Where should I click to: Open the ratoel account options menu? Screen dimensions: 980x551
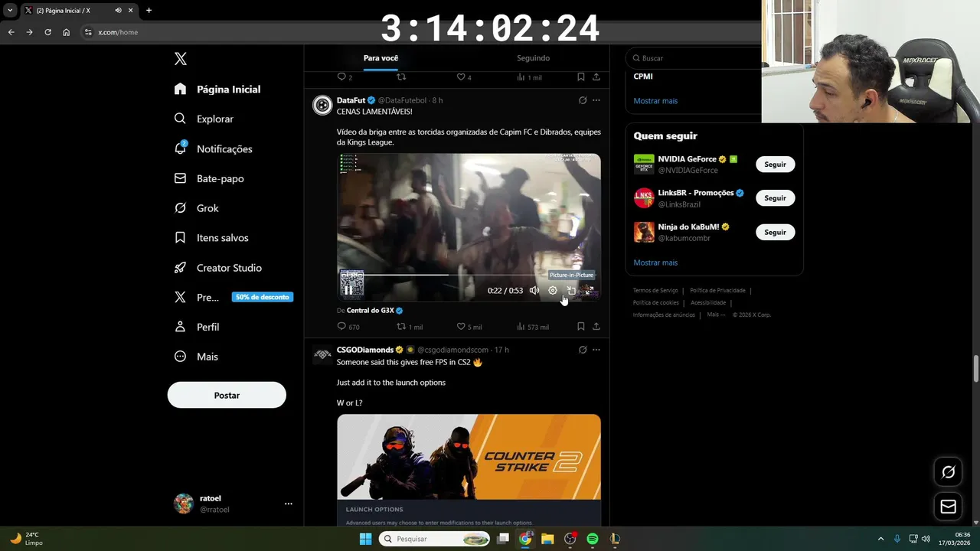288,504
